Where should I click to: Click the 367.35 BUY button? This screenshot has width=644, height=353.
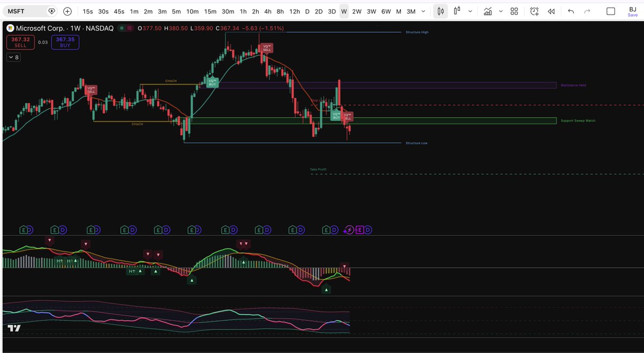(x=65, y=42)
